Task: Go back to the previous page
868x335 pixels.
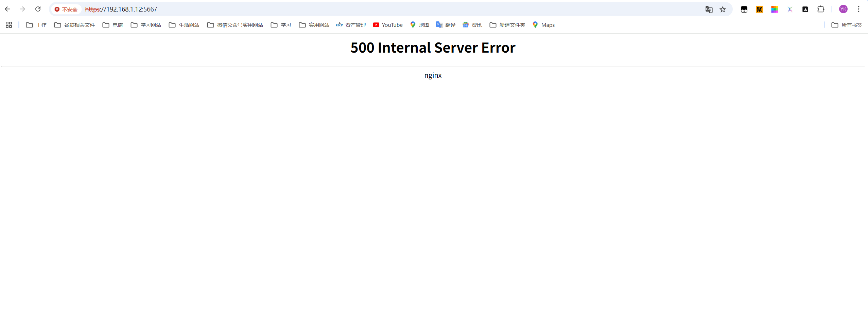Action: tap(7, 9)
